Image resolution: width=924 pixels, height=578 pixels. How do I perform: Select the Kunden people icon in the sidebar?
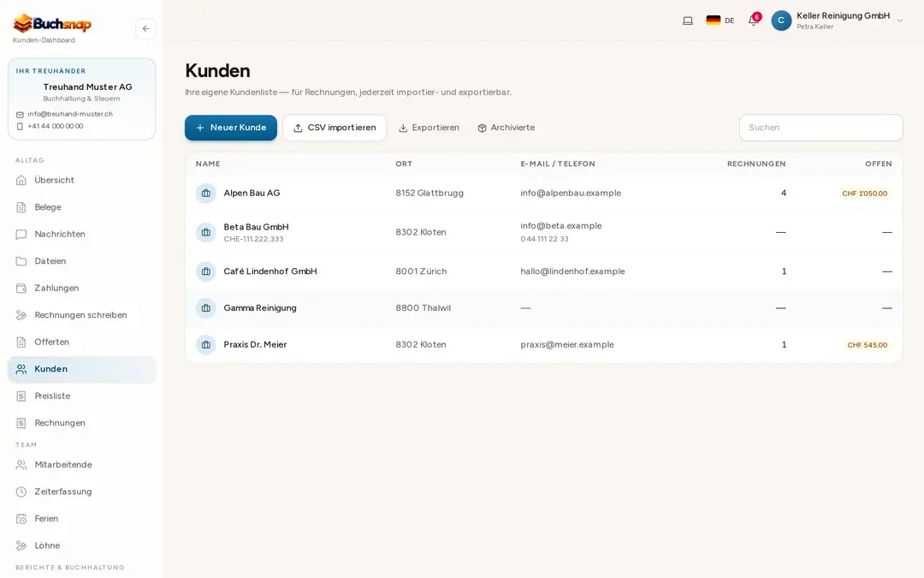[x=21, y=369]
